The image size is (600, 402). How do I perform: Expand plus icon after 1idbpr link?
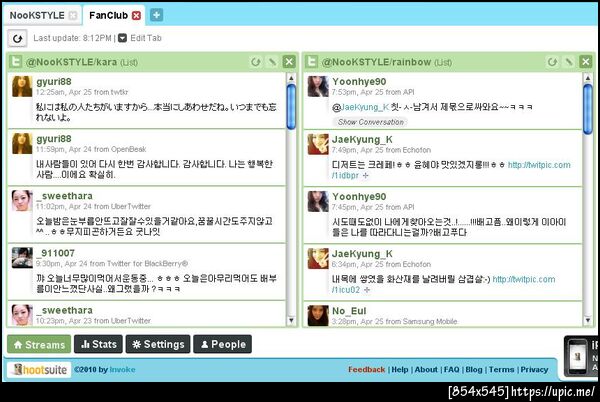tap(365, 176)
